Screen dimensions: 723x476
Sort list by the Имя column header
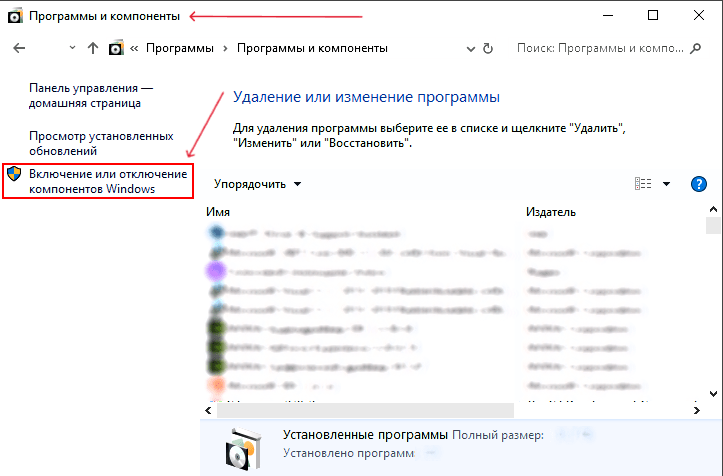tap(218, 212)
